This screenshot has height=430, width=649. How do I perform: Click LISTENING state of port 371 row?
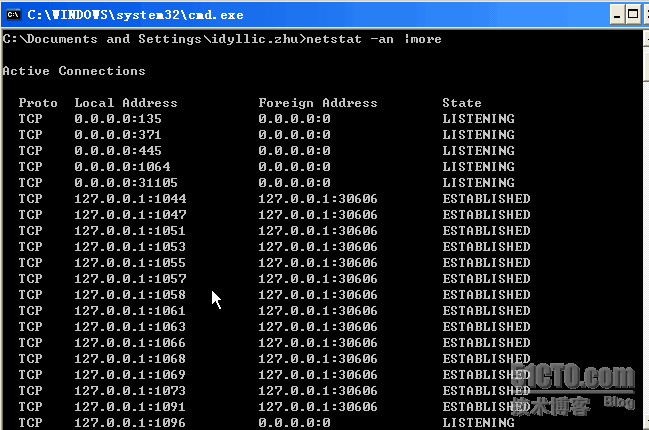coord(478,135)
